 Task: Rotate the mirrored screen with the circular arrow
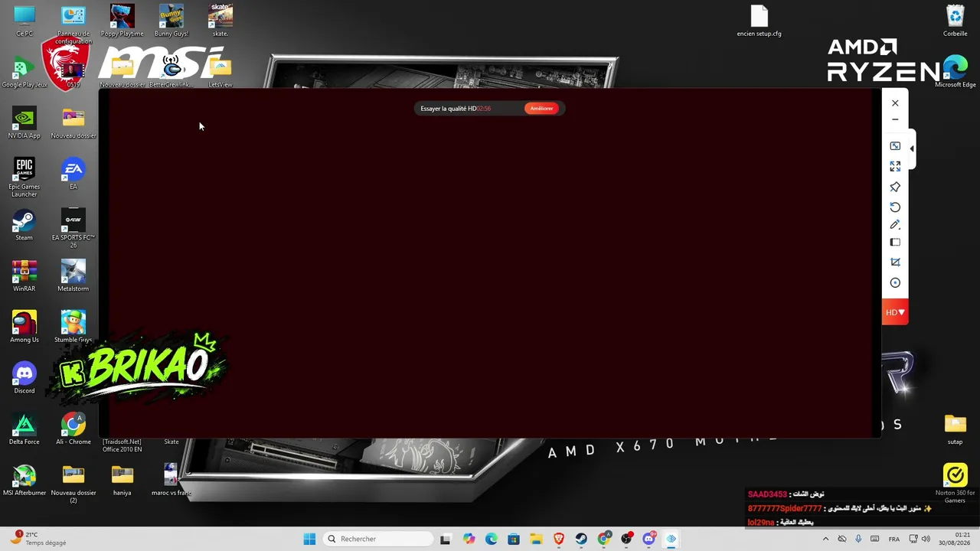[x=895, y=207]
